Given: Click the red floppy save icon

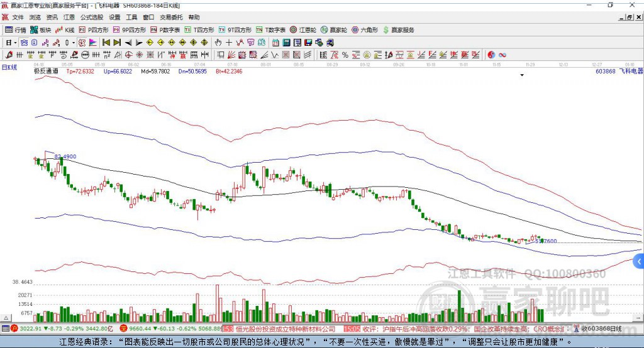Looking at the screenshot, I should tap(308, 43).
